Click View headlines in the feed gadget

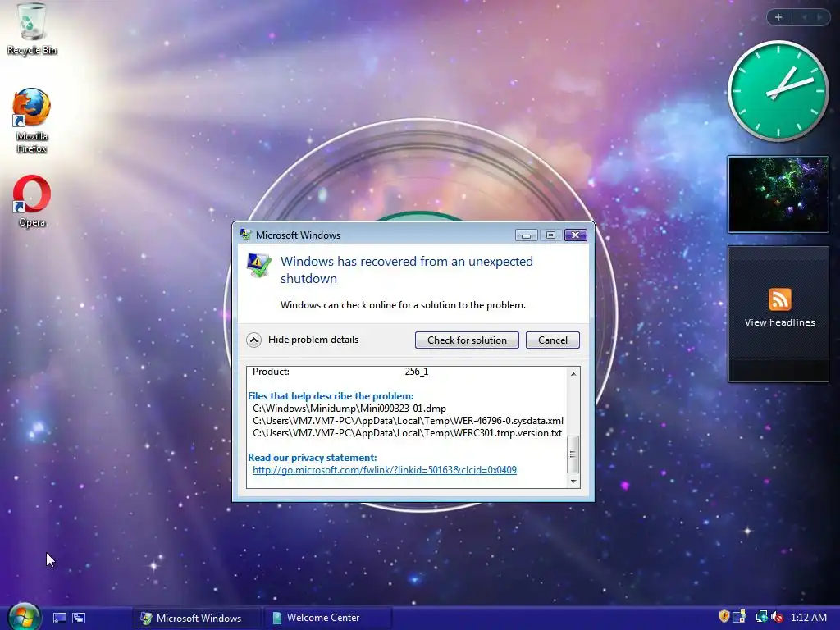779,322
